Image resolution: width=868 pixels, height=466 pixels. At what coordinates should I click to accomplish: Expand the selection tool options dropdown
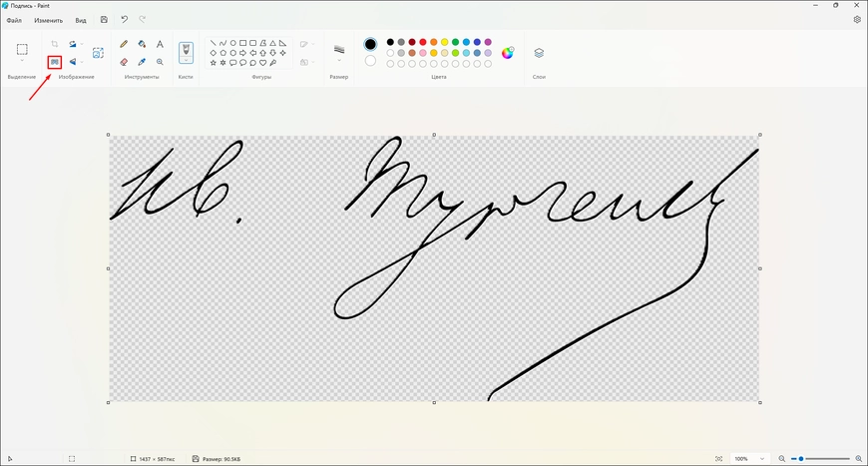click(x=22, y=60)
